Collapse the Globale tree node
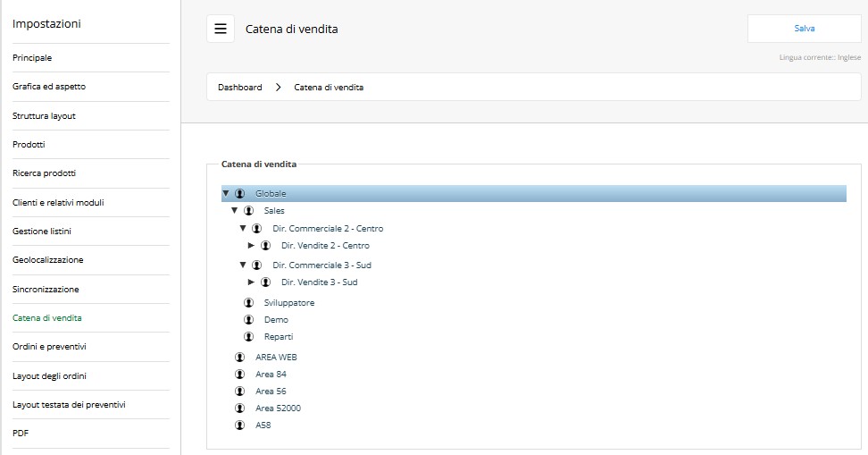 click(225, 193)
